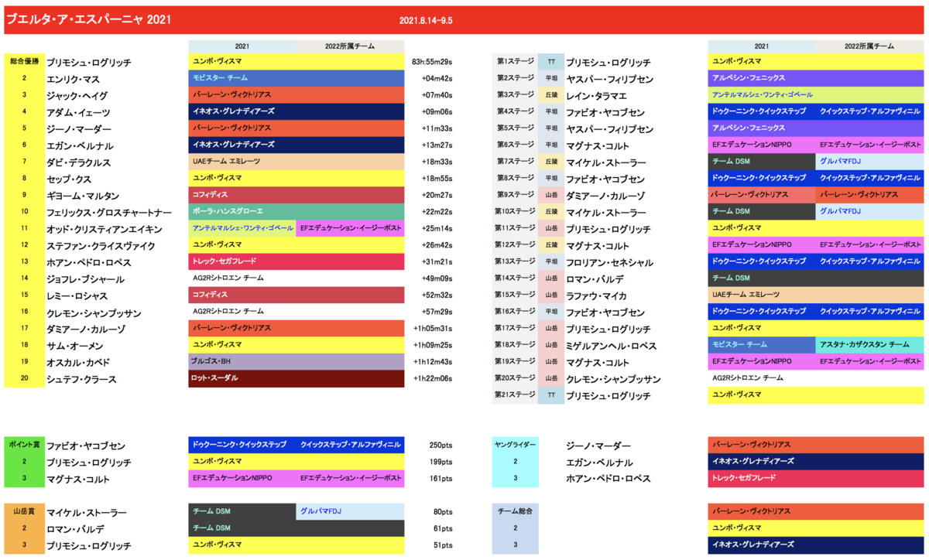Select the TT cell in 第21ステージ row
Screen dimensions: 929x560
551,395
